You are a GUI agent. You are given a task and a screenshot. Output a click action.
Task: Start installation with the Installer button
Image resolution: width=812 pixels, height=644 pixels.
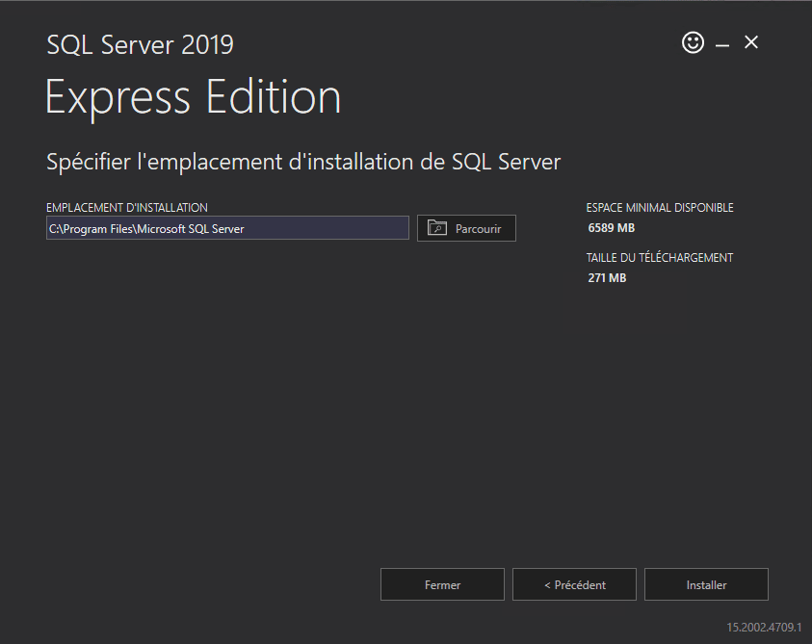click(706, 584)
